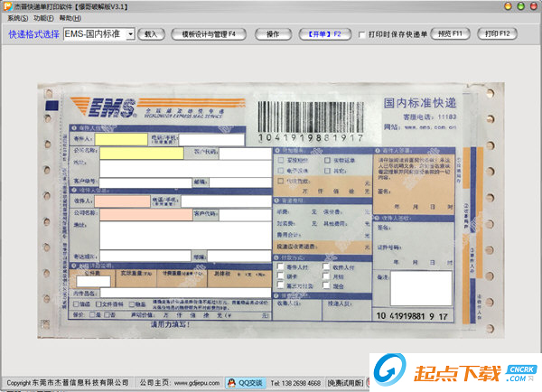Check the 月结 payment checkbox

click(326, 275)
